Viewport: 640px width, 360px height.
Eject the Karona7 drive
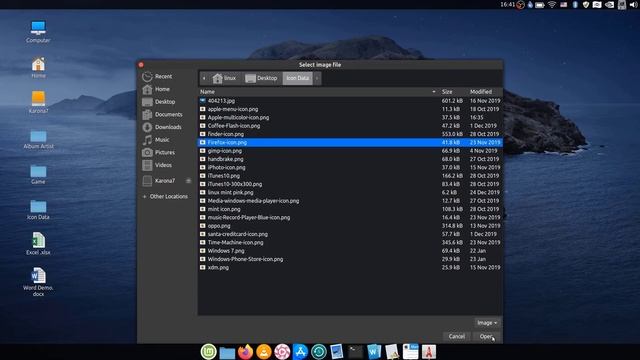click(189, 180)
